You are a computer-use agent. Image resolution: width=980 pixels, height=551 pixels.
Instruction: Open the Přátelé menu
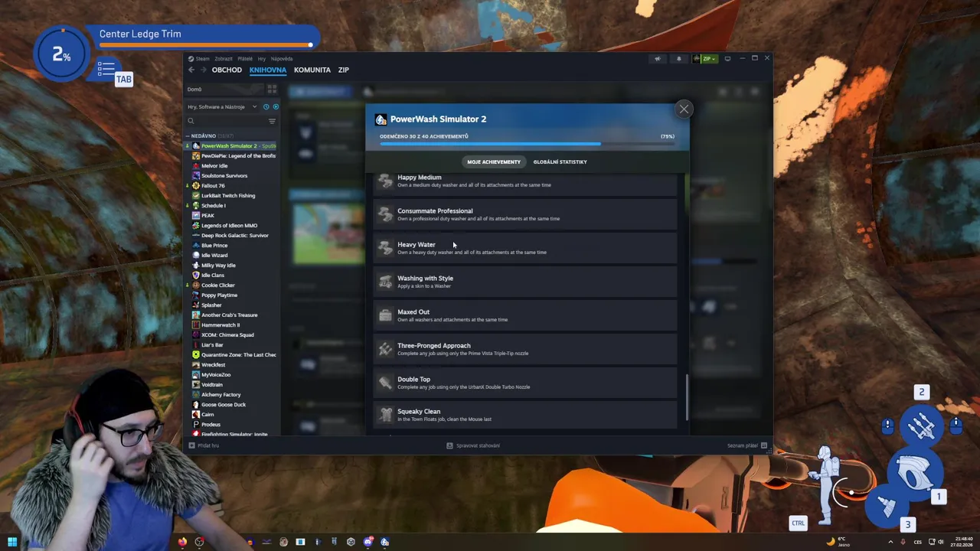pyautogui.click(x=245, y=58)
